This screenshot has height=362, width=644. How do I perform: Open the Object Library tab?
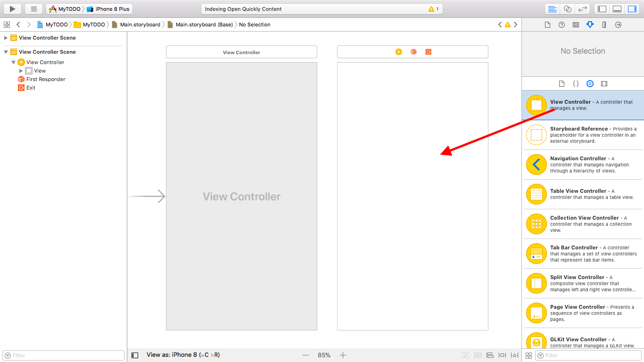[x=590, y=83]
